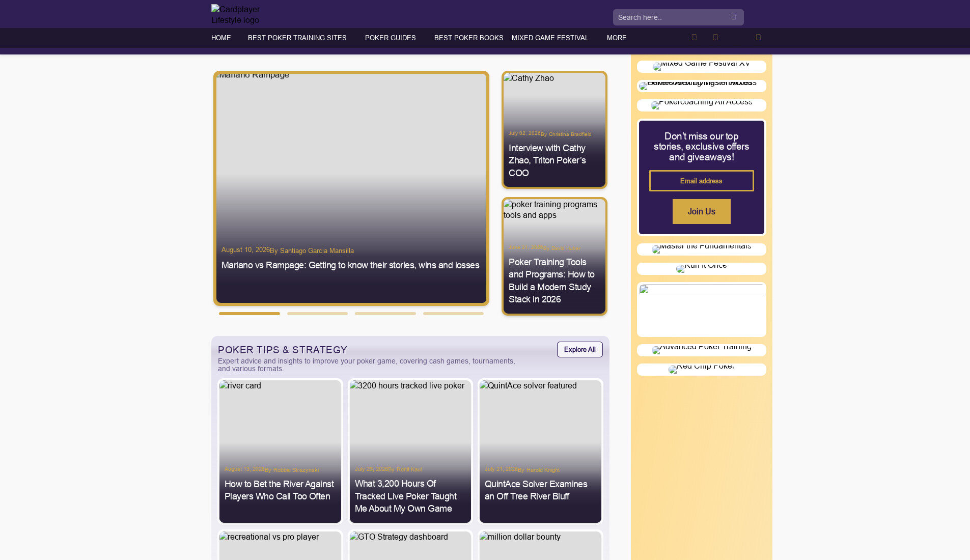This screenshot has height=560, width=970.
Task: Select the last carousel indicator bar
Action: coord(453,314)
